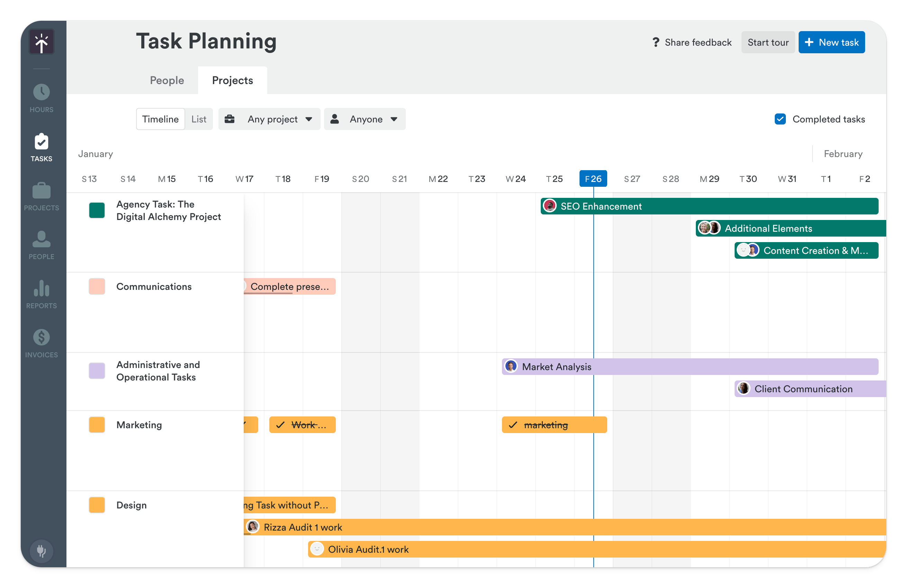Open the Any project filter dropdown
This screenshot has height=588, width=907.
point(269,119)
